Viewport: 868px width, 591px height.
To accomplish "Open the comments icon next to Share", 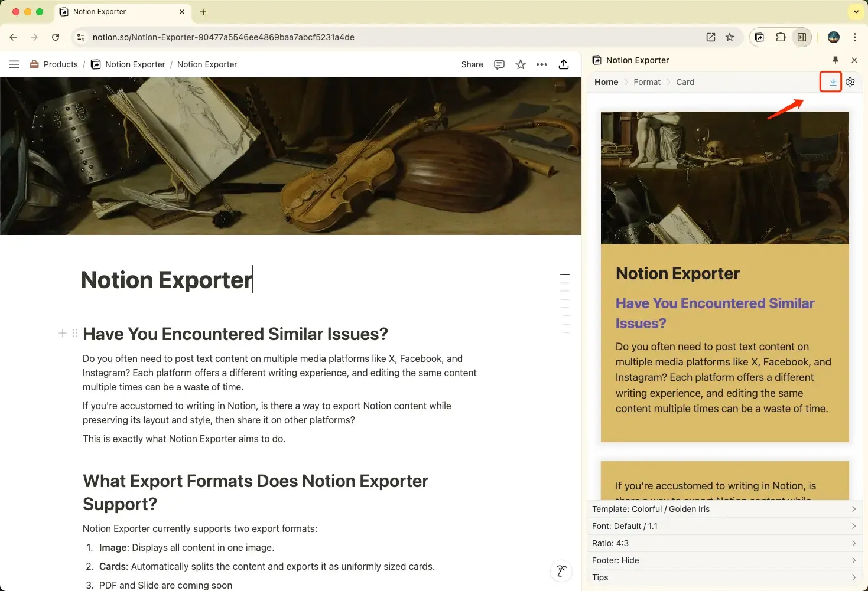I will pyautogui.click(x=499, y=64).
